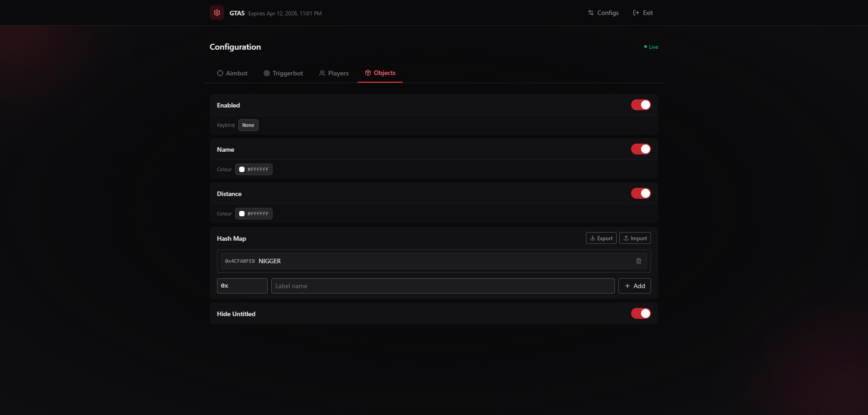The width and height of the screenshot is (868, 415).
Task: Click the Aimbot crosshair icon
Action: point(220,73)
